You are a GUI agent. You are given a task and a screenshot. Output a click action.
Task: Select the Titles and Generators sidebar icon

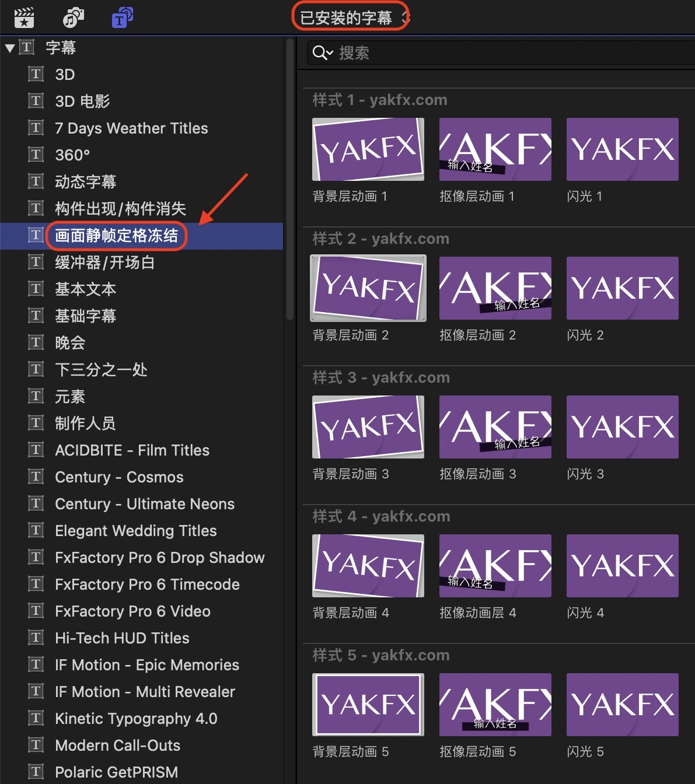(x=122, y=18)
